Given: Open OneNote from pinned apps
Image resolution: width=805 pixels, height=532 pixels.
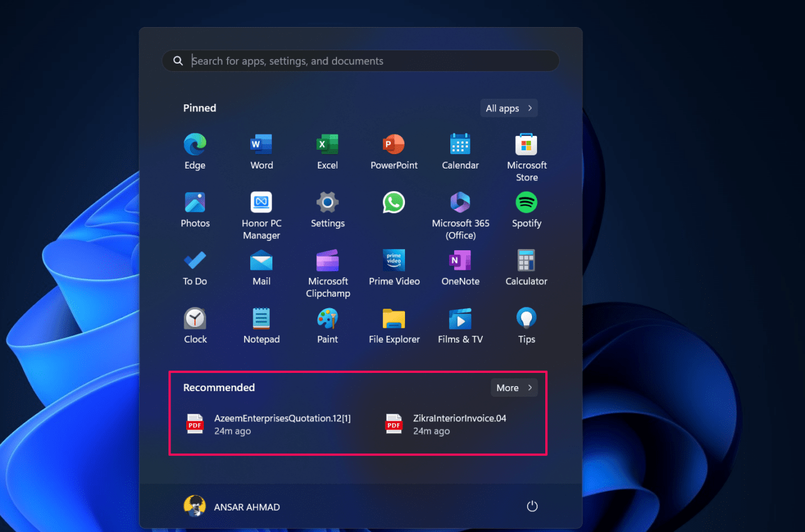Looking at the screenshot, I should pos(460,260).
